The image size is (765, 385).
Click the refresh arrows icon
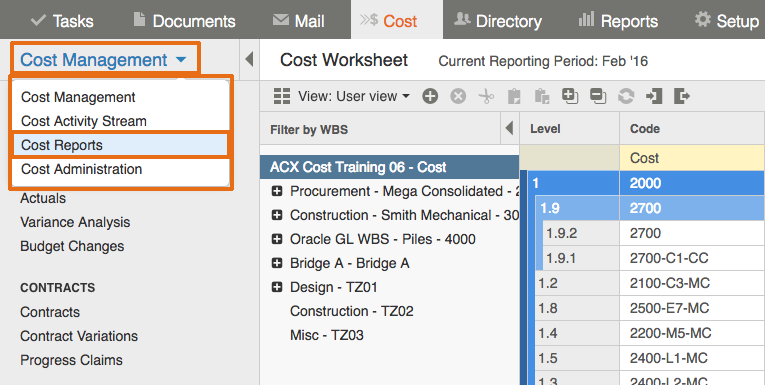(626, 96)
